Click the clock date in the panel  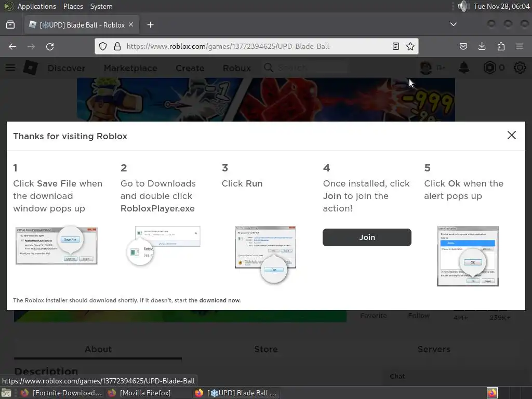[x=501, y=6]
